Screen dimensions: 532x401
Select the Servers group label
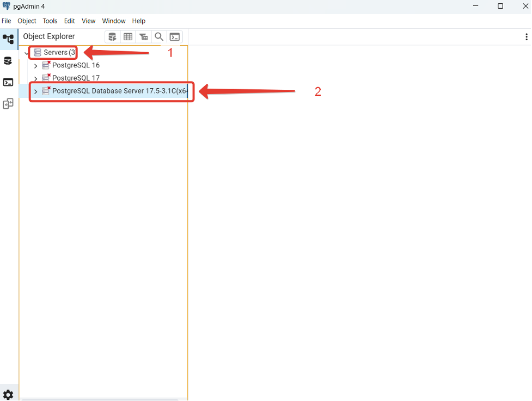[56, 53]
